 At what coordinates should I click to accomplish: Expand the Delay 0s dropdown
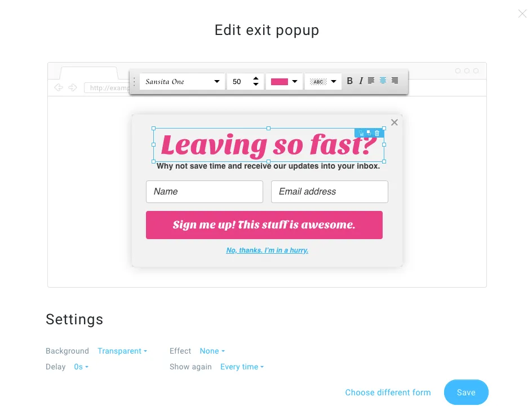[81, 367]
